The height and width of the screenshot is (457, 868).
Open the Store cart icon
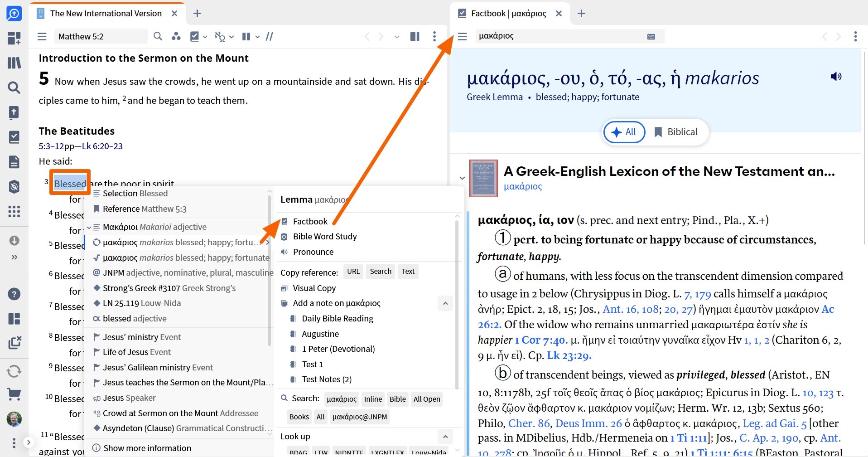pos(14,395)
